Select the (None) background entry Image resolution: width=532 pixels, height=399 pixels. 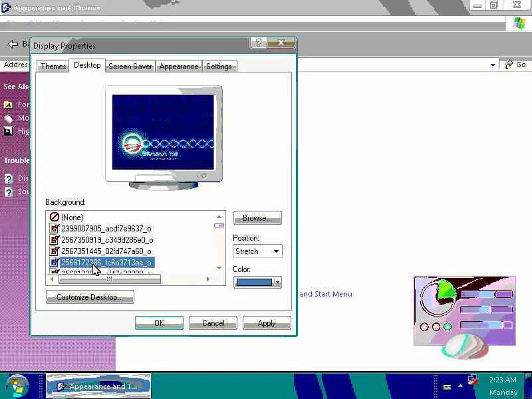point(72,217)
